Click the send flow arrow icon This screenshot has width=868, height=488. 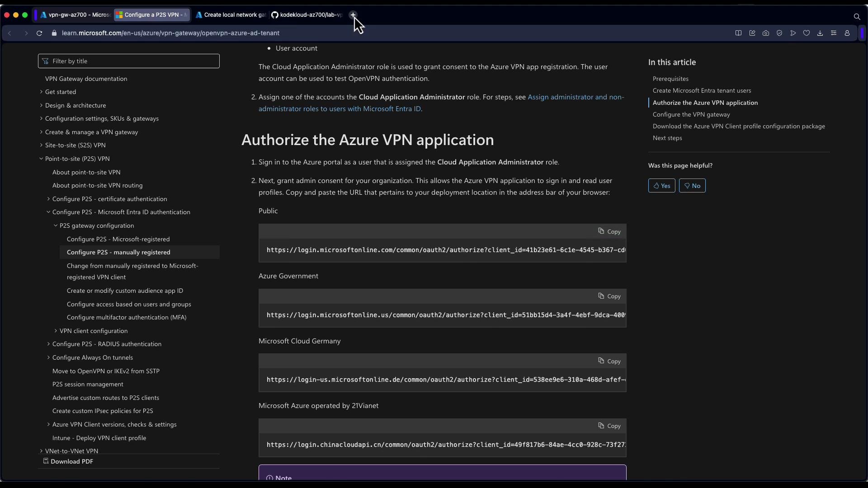(x=793, y=33)
